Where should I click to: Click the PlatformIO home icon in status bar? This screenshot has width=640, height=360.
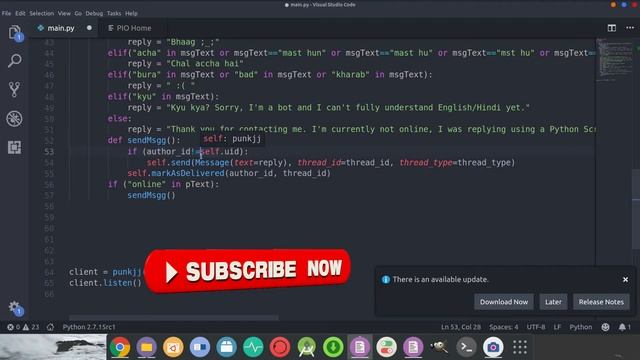[x=50, y=327]
